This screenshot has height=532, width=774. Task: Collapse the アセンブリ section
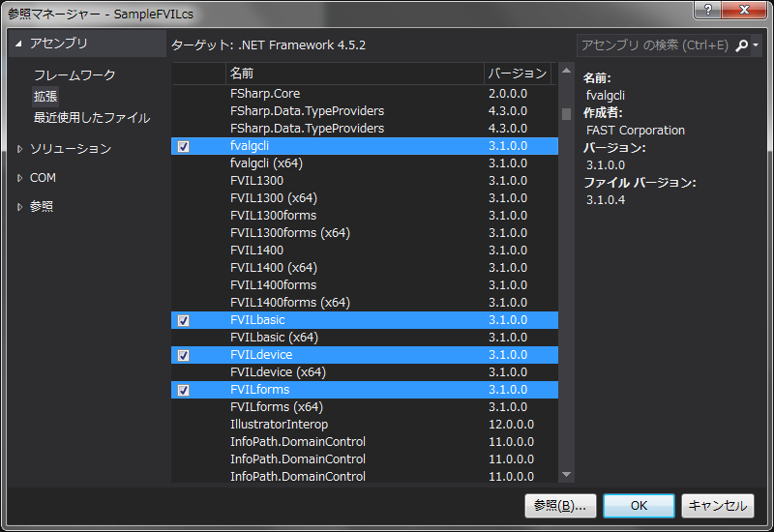[18, 44]
